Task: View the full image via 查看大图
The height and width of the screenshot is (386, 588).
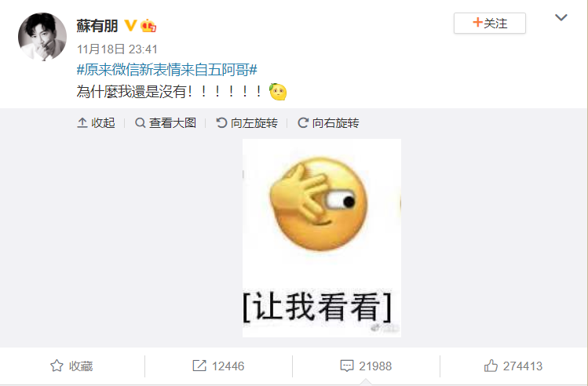Action: pos(166,123)
